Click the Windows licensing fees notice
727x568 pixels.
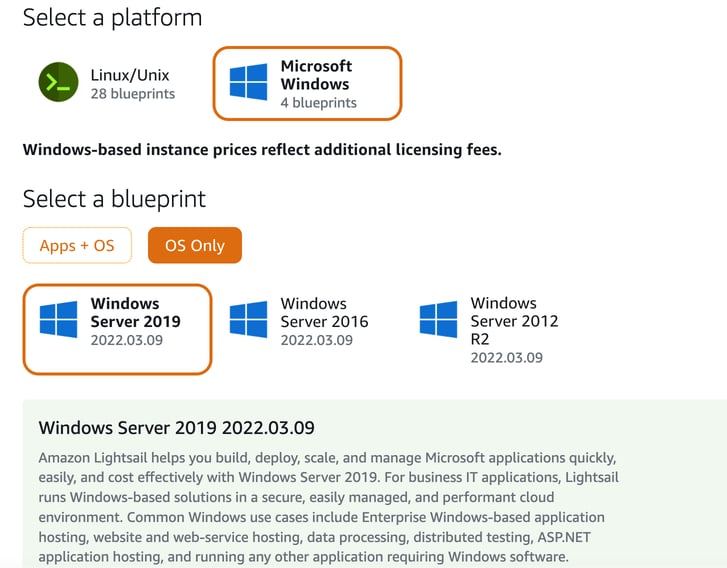(261, 150)
